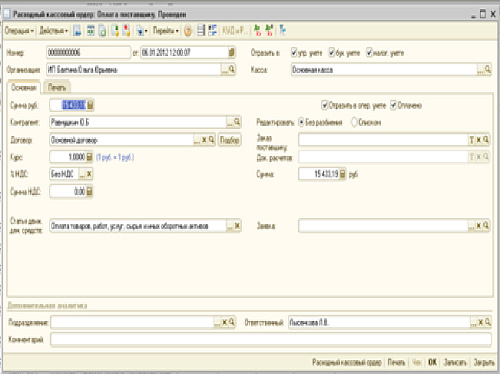
Task: Open the Организация selection ellipsis button
Action: pos(225,69)
